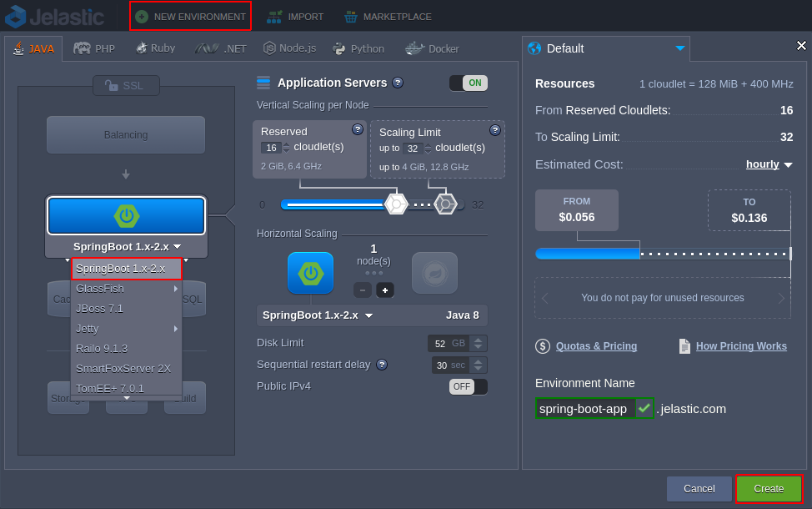Select Railo 9.1.3 from the list
Screen dimensions: 812x509
click(x=127, y=348)
